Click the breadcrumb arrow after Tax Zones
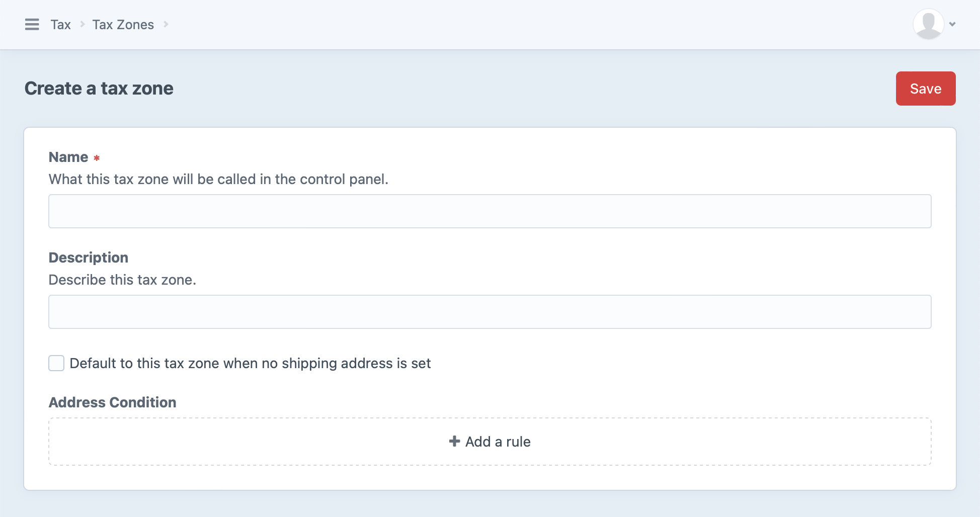 click(166, 24)
